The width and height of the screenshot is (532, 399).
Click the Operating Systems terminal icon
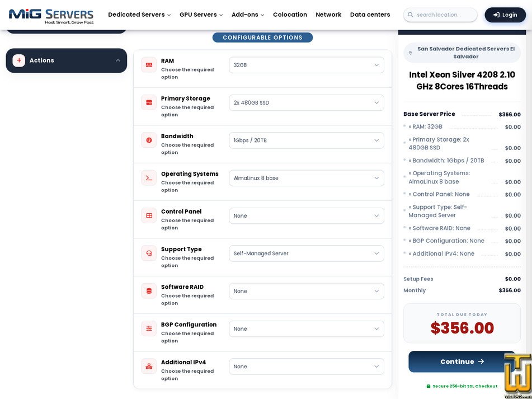149,178
